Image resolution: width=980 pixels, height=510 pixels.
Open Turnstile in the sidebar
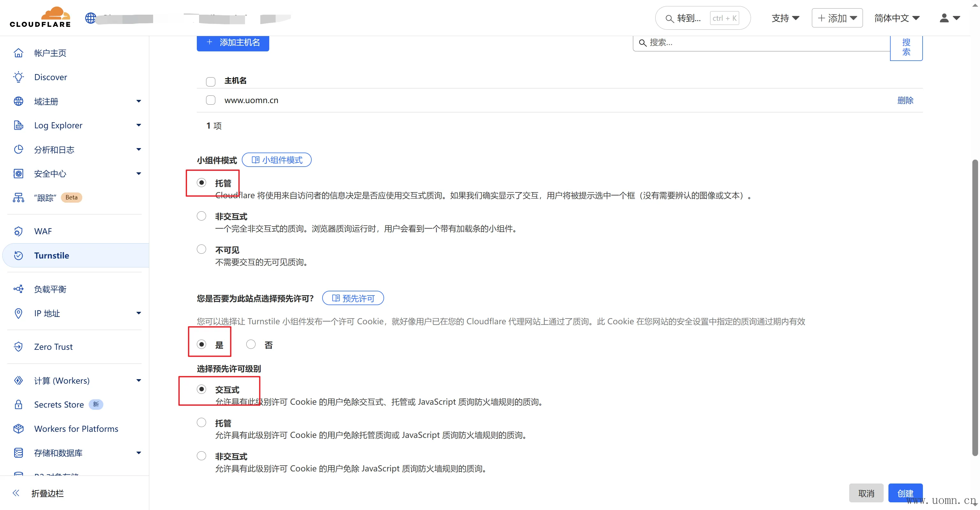pyautogui.click(x=52, y=255)
